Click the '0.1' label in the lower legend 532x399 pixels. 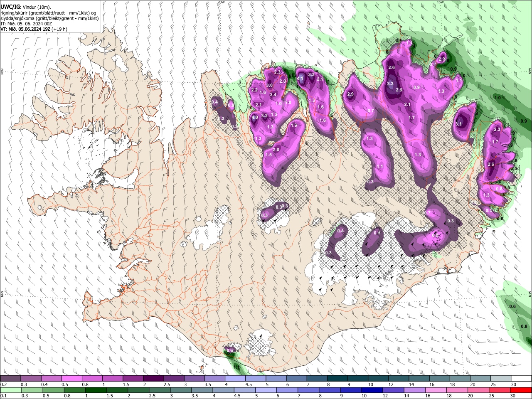coord(3,396)
